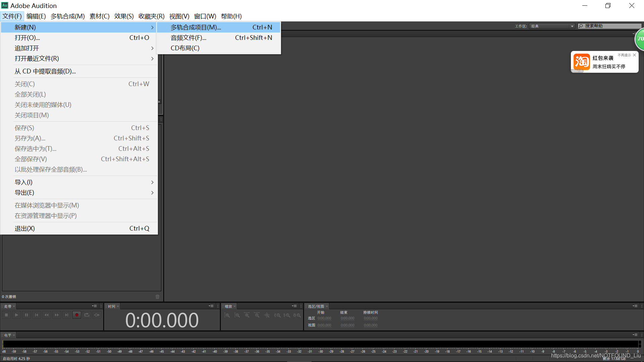This screenshot has width=644, height=362.
Task: Click the trash icon in history panel
Action: point(158,297)
